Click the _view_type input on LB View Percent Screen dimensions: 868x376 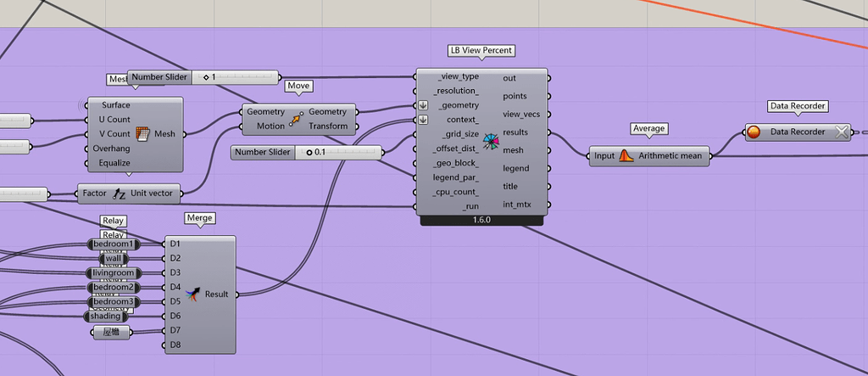click(459, 76)
